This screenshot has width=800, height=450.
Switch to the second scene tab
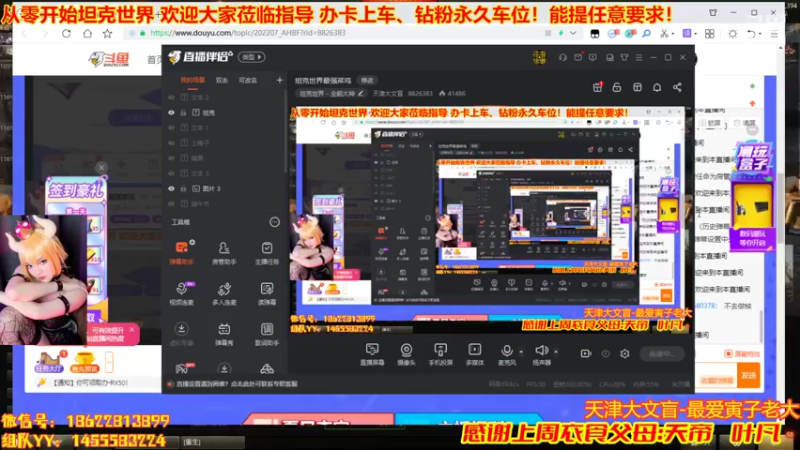(x=221, y=80)
